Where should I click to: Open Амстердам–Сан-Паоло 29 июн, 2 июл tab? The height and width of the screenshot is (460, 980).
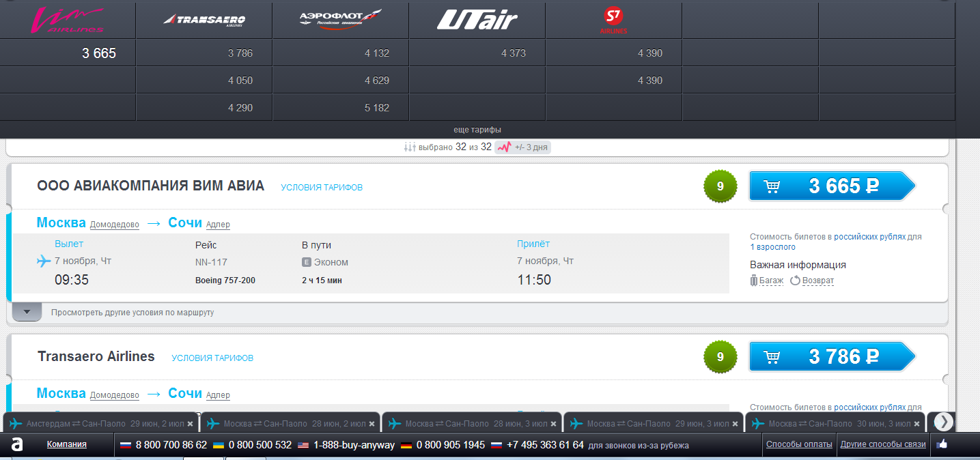coord(101,423)
